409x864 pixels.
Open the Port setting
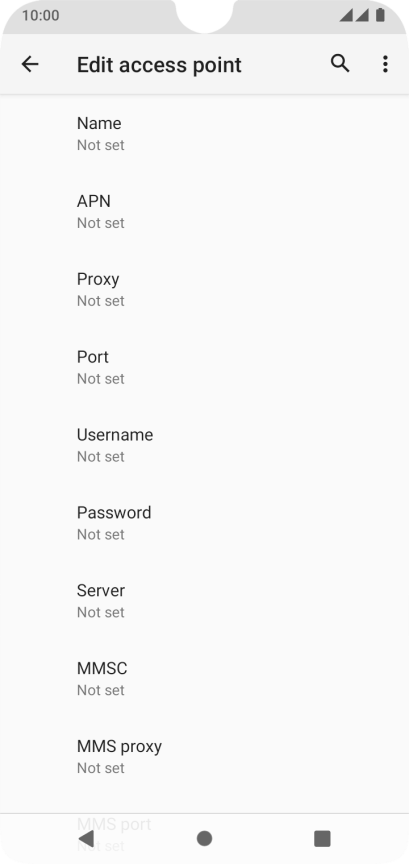tap(204, 368)
